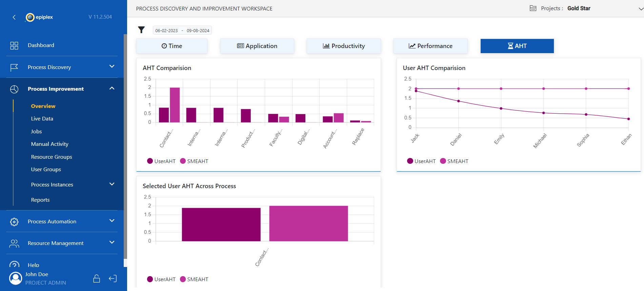
Task: Click Jack's UserAHT point on line chart
Action: tap(416, 91)
